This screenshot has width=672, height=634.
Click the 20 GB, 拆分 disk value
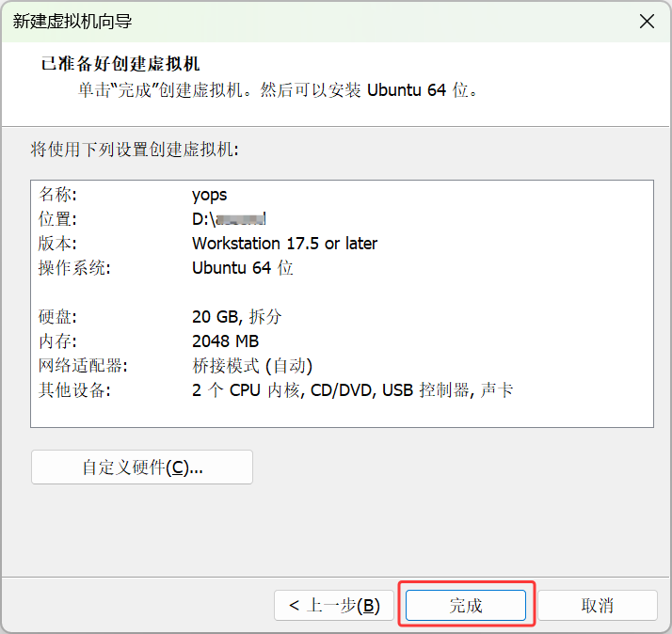click(236, 317)
